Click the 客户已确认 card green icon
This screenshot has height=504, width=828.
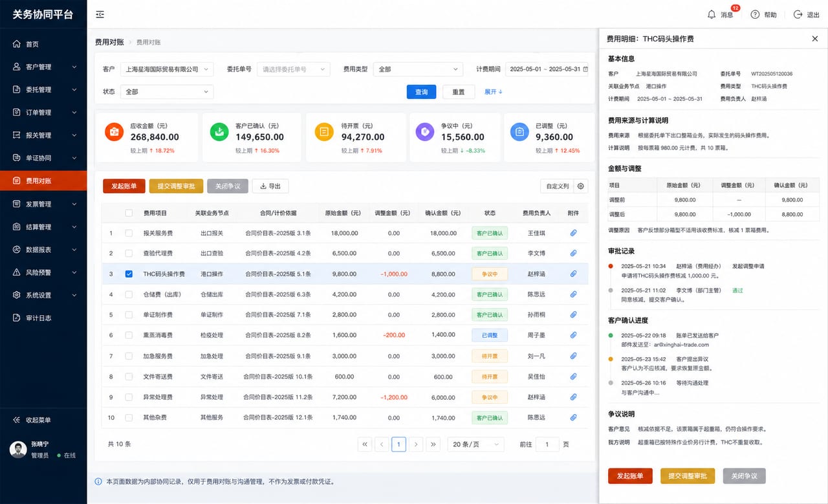click(x=219, y=132)
